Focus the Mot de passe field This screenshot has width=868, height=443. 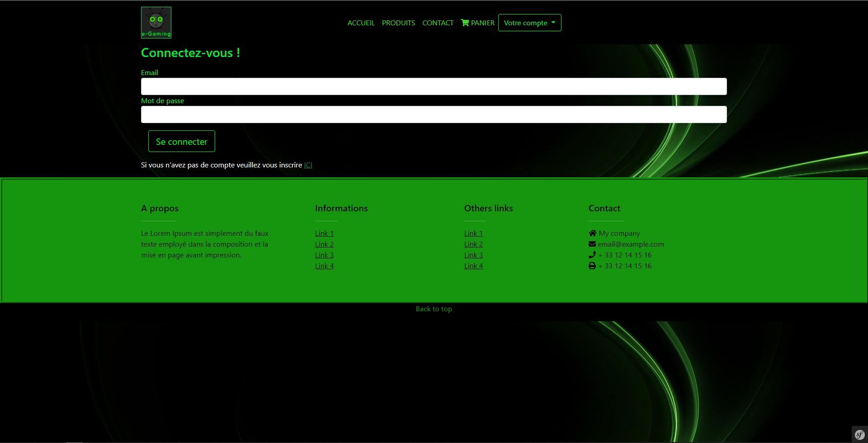tap(434, 114)
